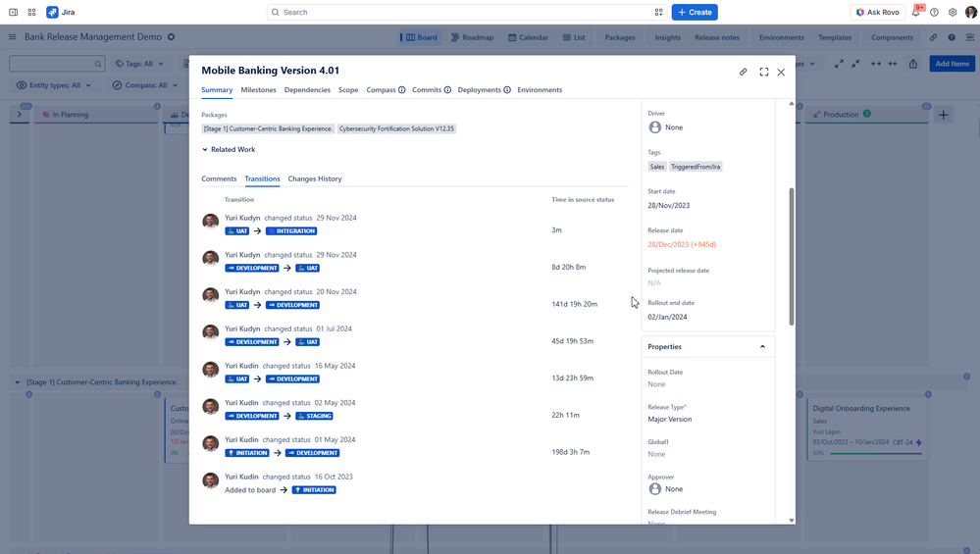Screen dimensions: 980x554
Task: Open the user profile avatar
Action: click(970, 12)
